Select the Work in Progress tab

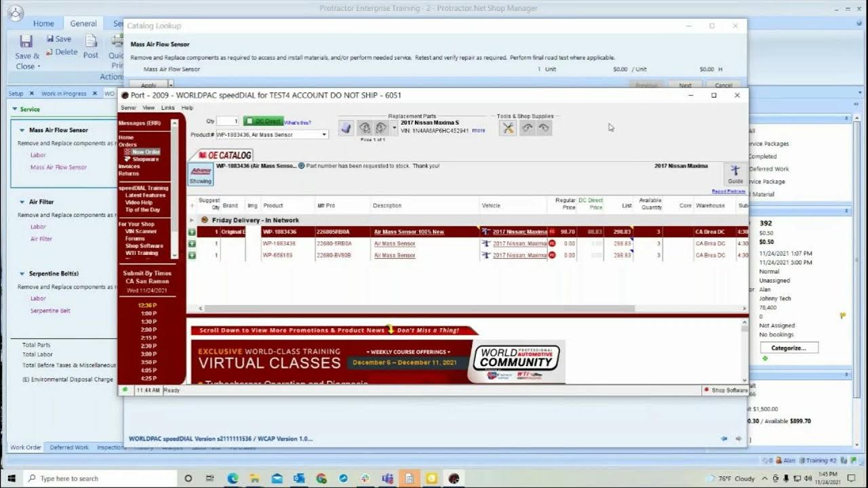coord(64,94)
